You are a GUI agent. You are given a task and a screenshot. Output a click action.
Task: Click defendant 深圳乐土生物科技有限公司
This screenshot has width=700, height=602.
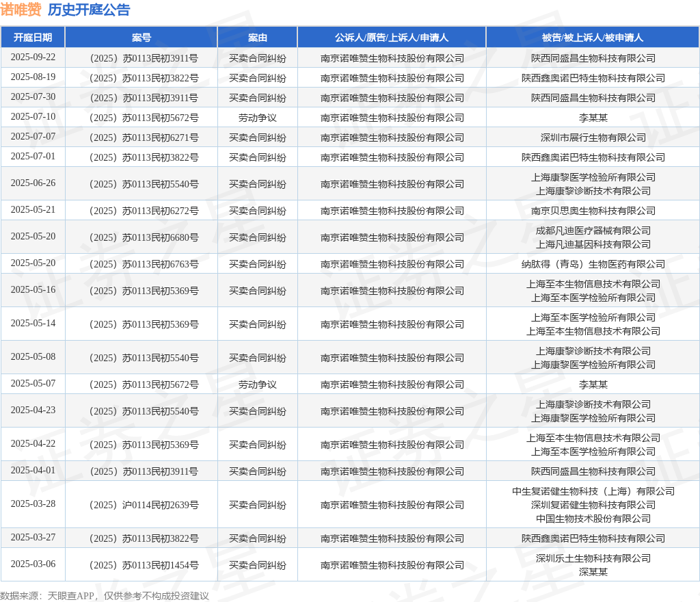tap(593, 559)
